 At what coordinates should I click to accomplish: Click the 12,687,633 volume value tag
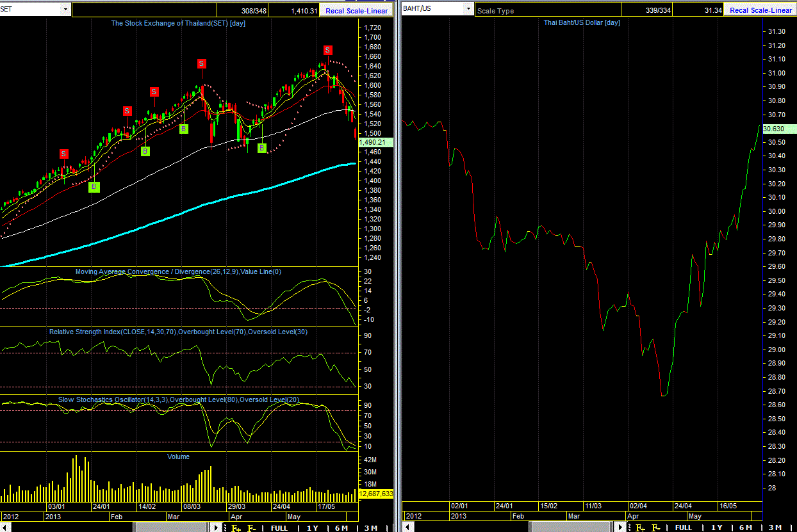(376, 494)
